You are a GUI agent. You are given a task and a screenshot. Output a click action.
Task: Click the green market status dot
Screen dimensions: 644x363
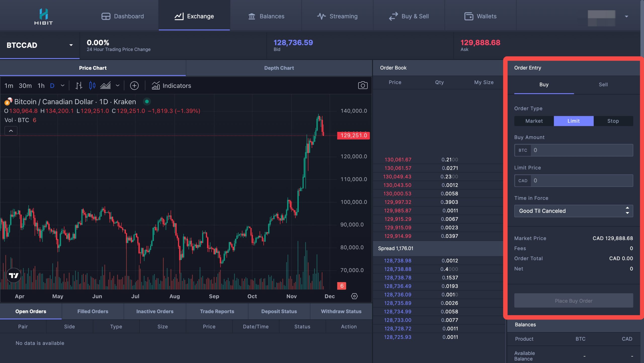point(147,102)
